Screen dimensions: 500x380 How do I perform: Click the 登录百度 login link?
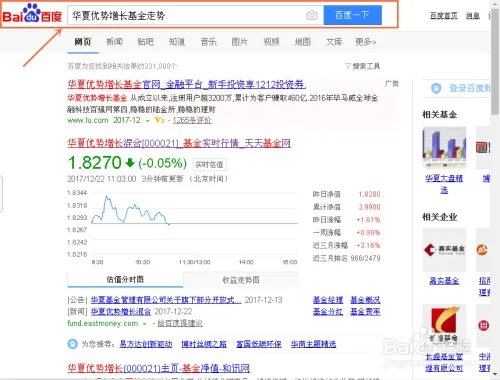pos(469,88)
